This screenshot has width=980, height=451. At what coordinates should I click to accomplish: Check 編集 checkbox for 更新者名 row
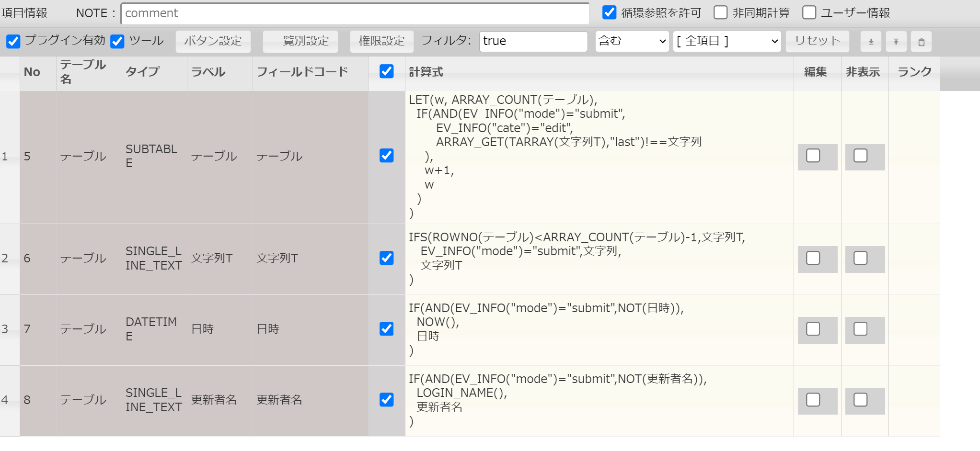coord(813,400)
